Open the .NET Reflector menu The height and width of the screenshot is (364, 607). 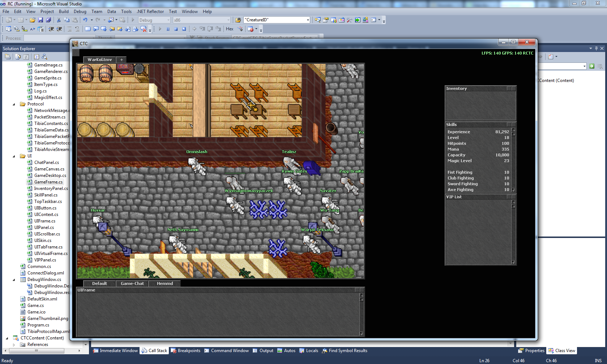pyautogui.click(x=150, y=12)
